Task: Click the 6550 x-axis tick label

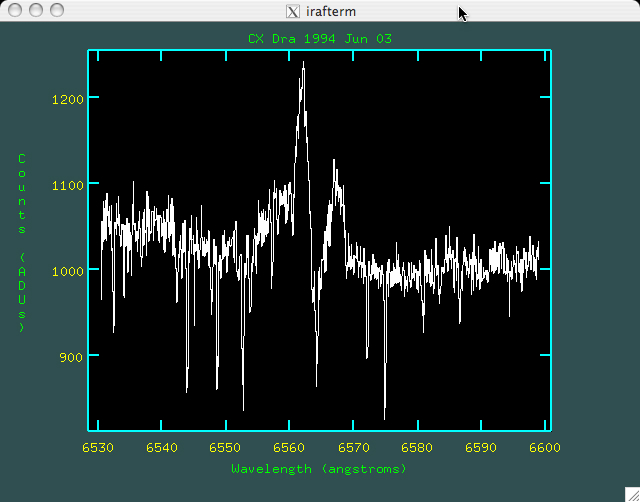Action: pyautogui.click(x=225, y=448)
